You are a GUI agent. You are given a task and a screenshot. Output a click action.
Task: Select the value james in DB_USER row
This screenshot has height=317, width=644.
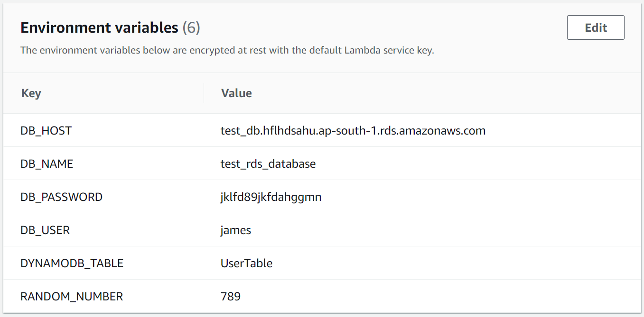235,230
